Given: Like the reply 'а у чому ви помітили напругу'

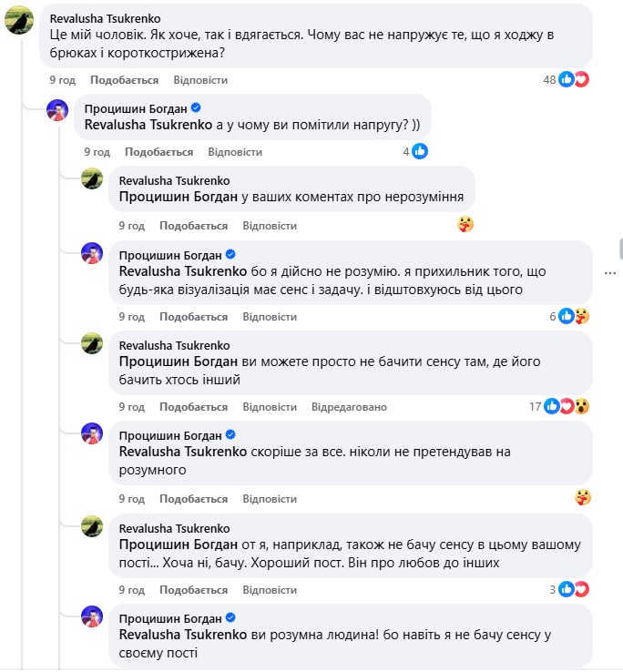Looking at the screenshot, I should (x=158, y=152).
